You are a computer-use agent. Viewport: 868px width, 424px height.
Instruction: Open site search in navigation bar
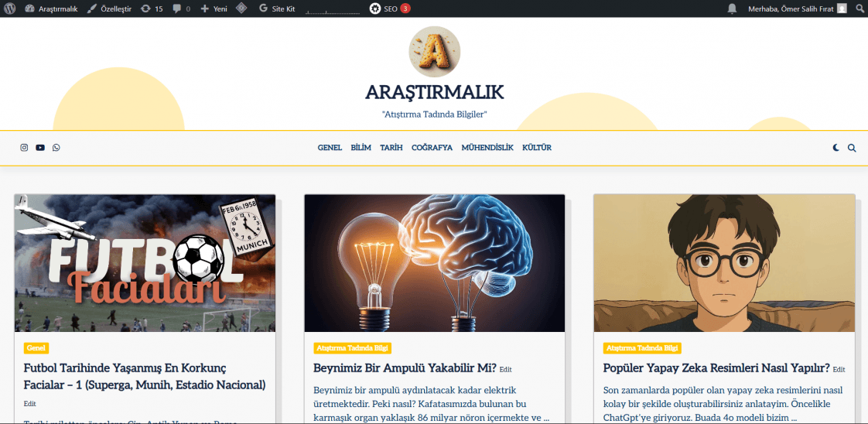click(x=852, y=148)
